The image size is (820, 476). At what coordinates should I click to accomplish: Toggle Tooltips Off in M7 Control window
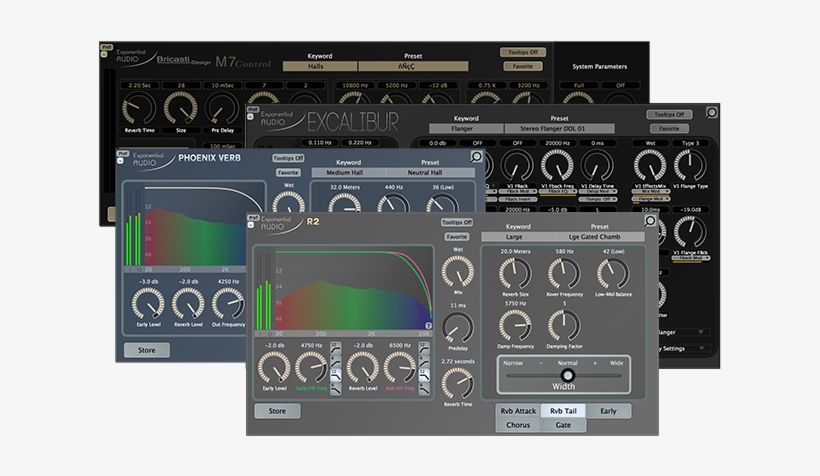tap(523, 52)
